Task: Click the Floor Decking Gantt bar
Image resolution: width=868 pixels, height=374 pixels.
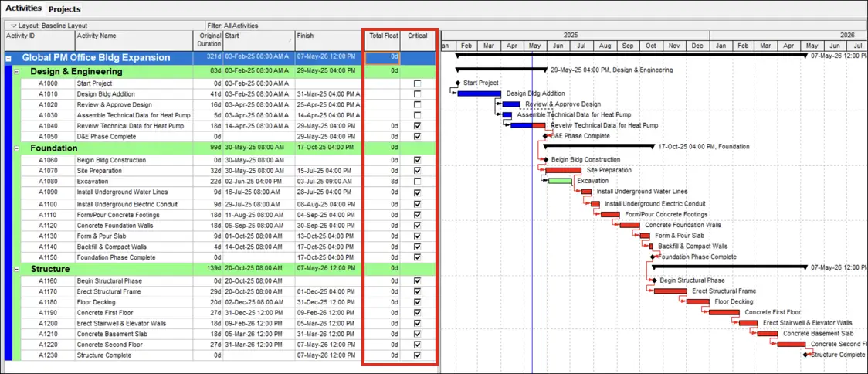Action: (698, 301)
